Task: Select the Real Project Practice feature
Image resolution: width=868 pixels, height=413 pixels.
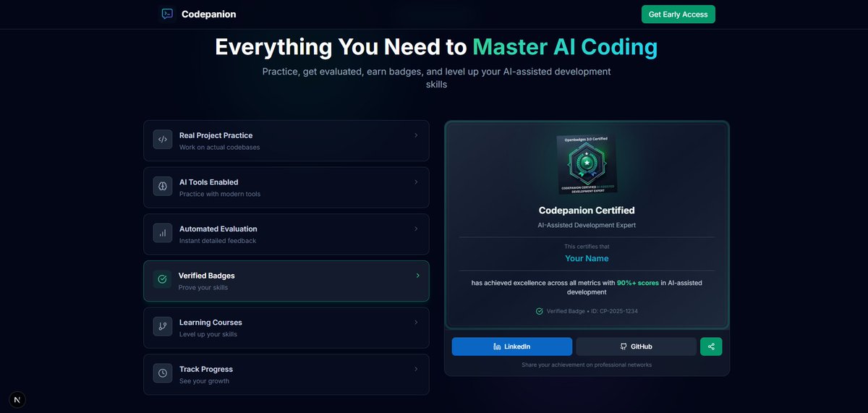Action: point(286,140)
